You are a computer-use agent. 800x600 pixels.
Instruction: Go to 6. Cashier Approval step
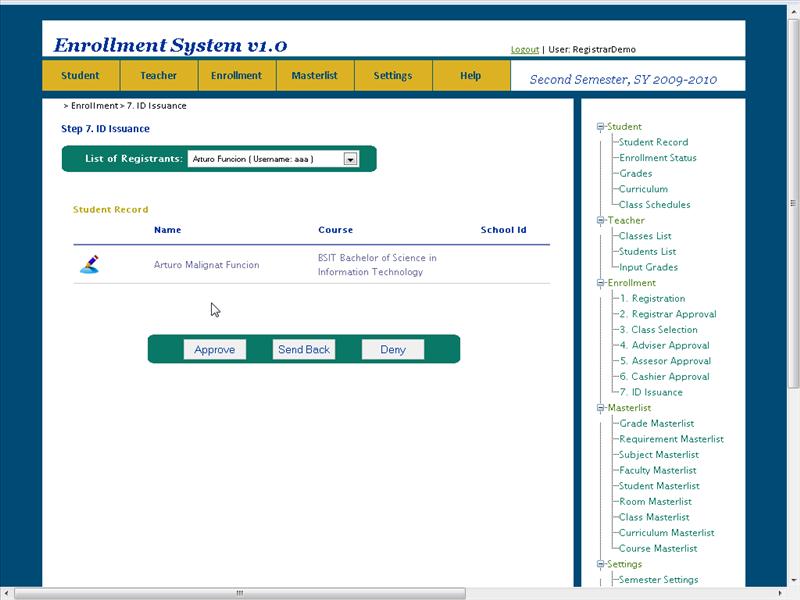pyautogui.click(x=664, y=377)
